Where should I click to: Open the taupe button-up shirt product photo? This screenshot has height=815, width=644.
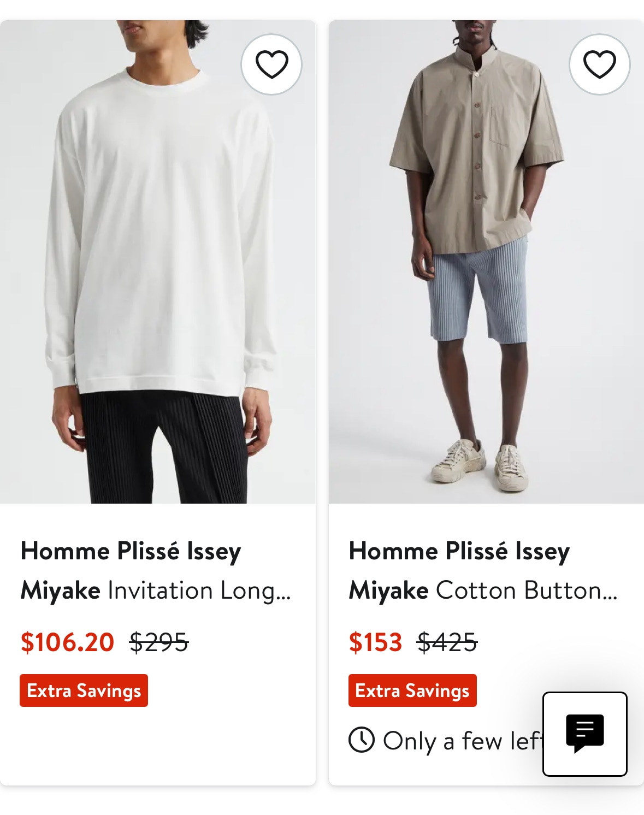coord(486,262)
